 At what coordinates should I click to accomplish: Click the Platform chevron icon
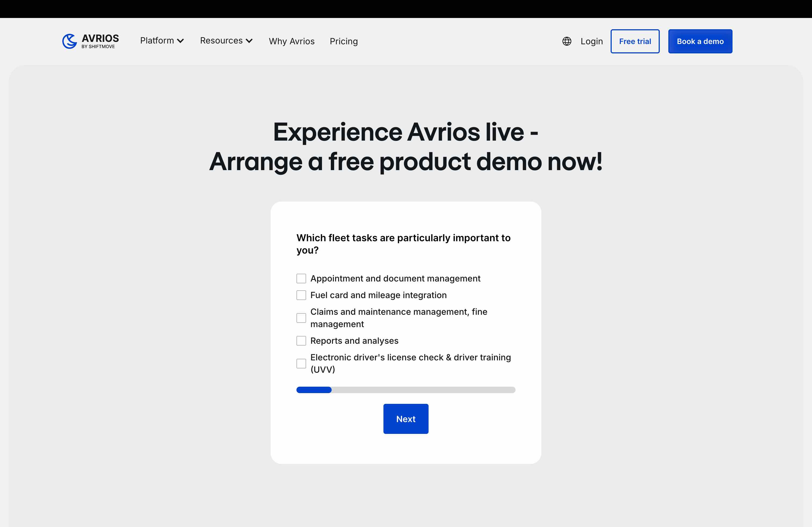tap(181, 41)
